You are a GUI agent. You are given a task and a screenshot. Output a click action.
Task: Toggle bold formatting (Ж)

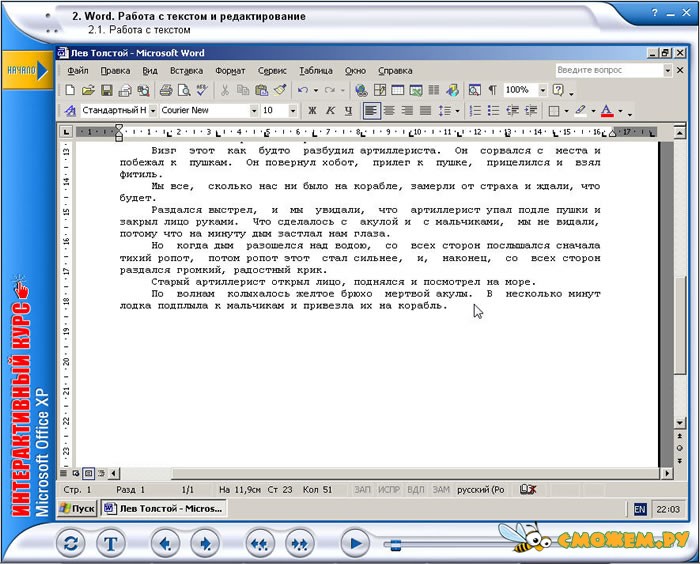[x=312, y=111]
